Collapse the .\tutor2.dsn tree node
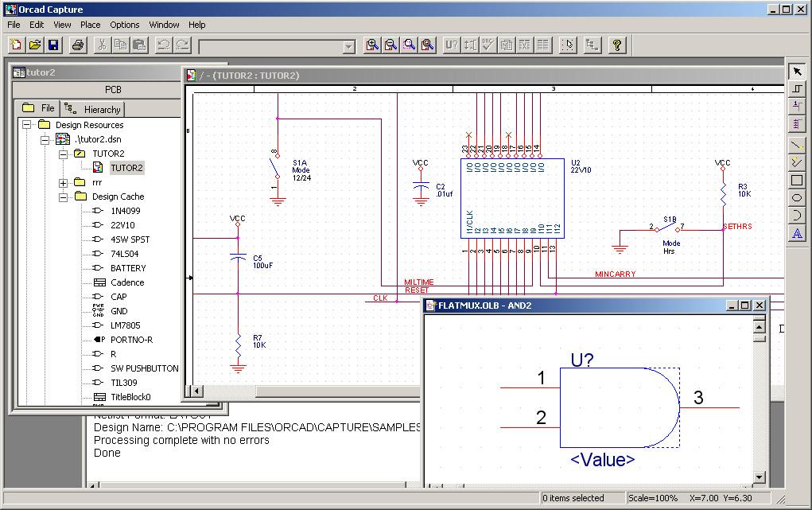The image size is (812, 510). 45,139
